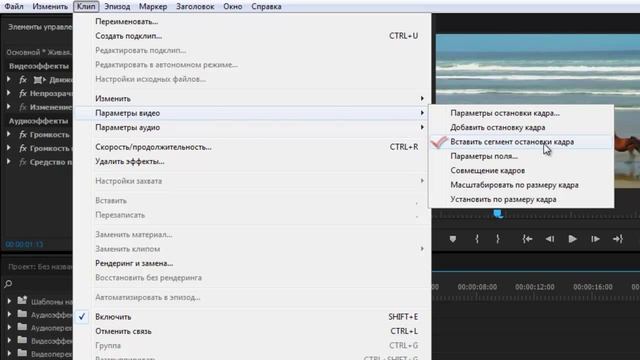Click the Add Marker icon in transport controls
Viewport: 640px width, 360px height.
(453, 239)
